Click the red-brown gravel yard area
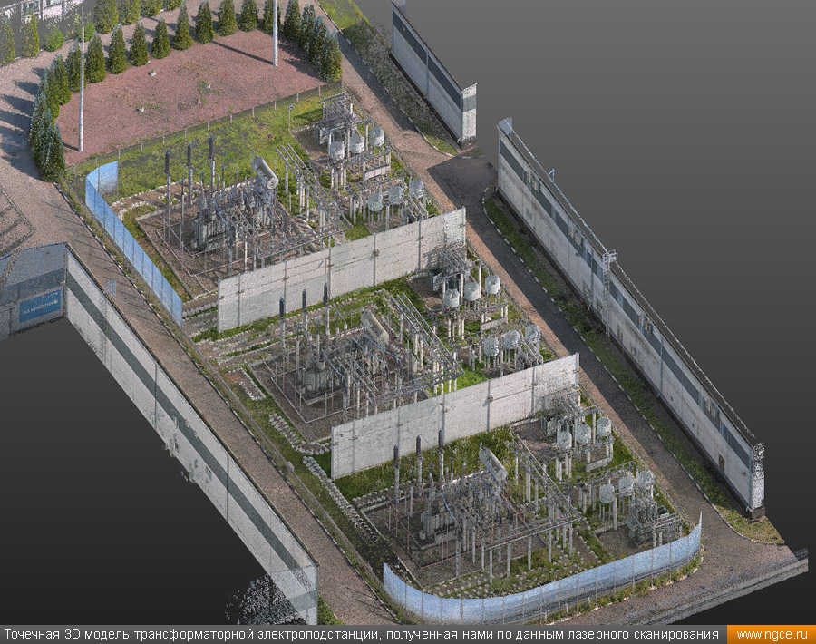 click(x=181, y=91)
